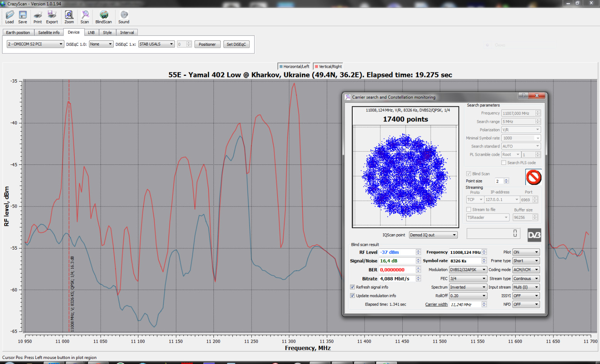
Task: Toggle Update modulation info checkbox
Action: 352,295
